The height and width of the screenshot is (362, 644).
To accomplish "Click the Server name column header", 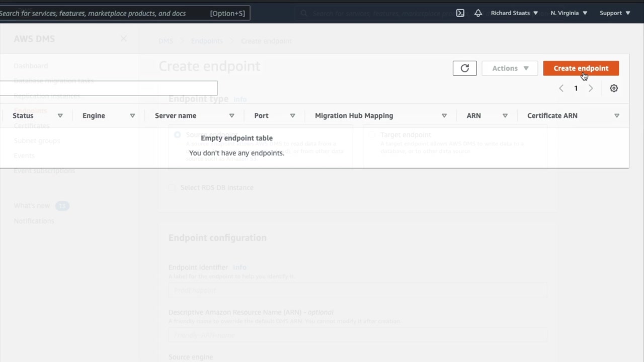I will click(176, 116).
